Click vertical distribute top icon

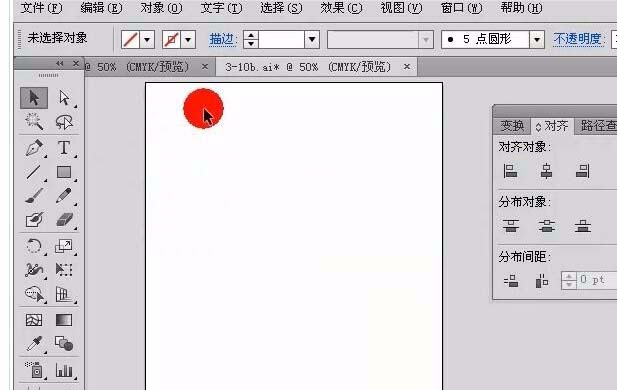pos(510,226)
